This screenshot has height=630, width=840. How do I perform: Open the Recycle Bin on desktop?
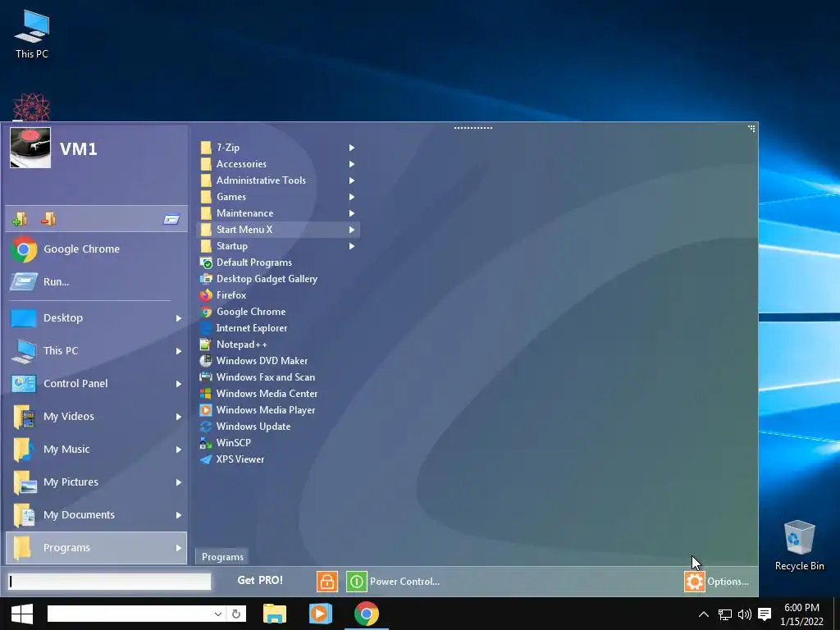pos(799,545)
